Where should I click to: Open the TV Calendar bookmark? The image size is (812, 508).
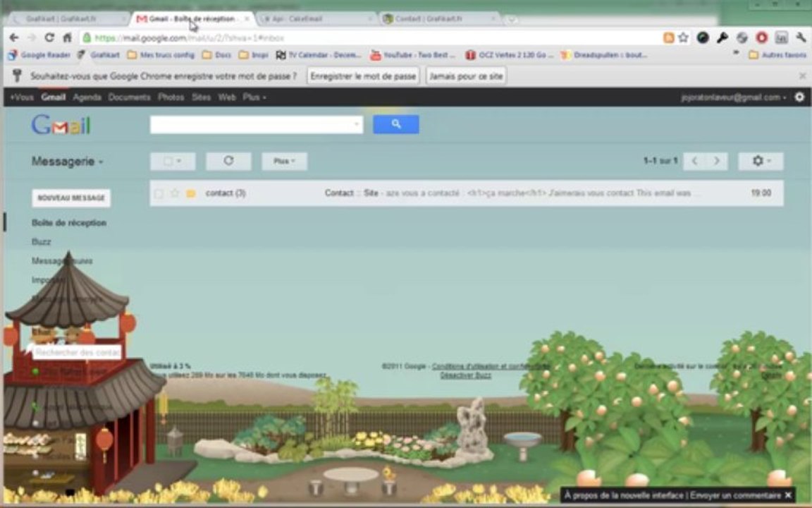pos(319,54)
